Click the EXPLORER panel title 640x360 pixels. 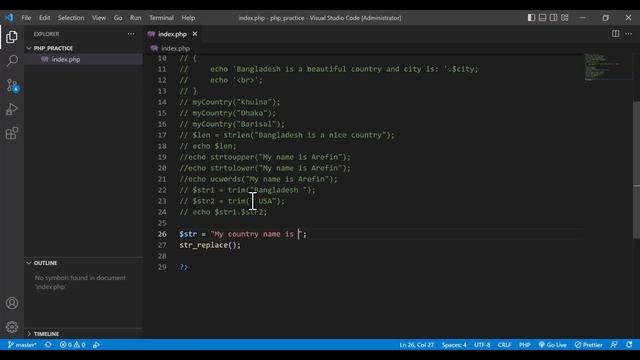[x=46, y=34]
